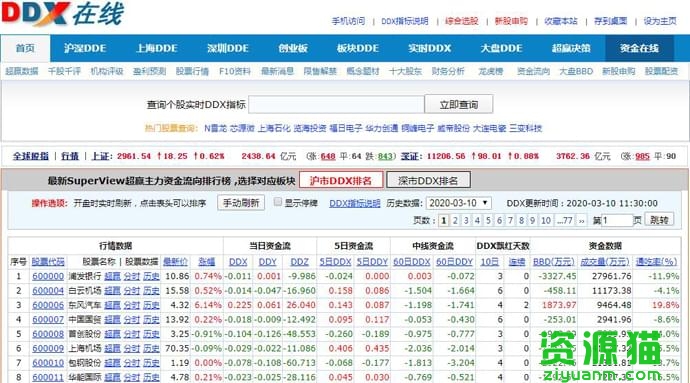Image resolution: width=690 pixels, height=383 pixels.
Task: Sort by the 涨幅 column header
Action: click(x=206, y=261)
